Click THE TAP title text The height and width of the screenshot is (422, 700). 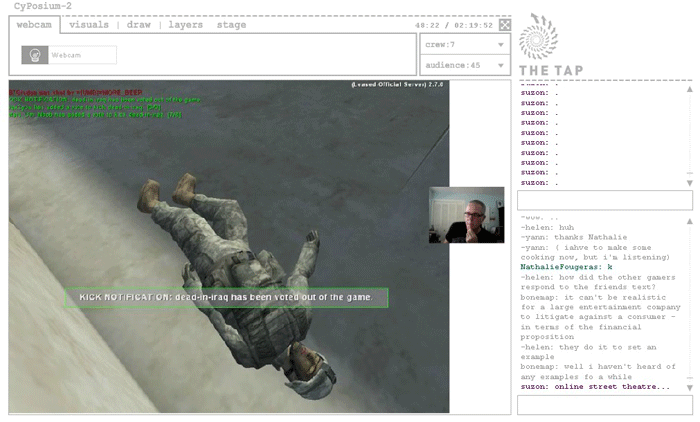pos(551,71)
